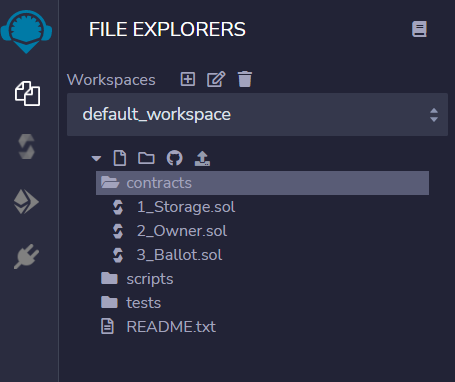Open the README.txt file
This screenshot has height=382, width=455.
[171, 327]
